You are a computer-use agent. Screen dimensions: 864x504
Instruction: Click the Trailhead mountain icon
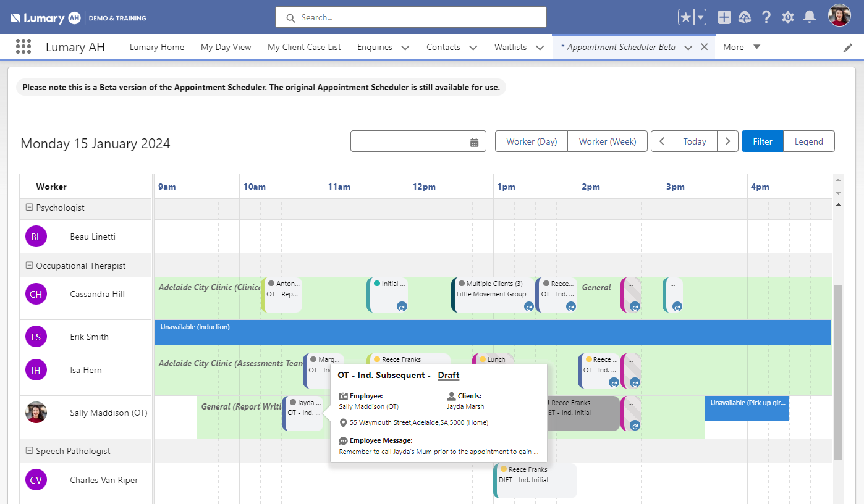click(x=745, y=17)
